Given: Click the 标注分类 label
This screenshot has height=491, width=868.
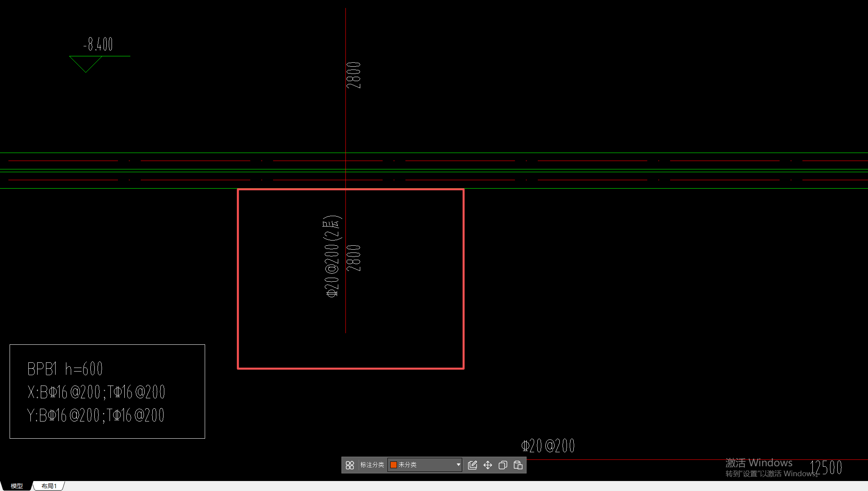Looking at the screenshot, I should coord(372,465).
